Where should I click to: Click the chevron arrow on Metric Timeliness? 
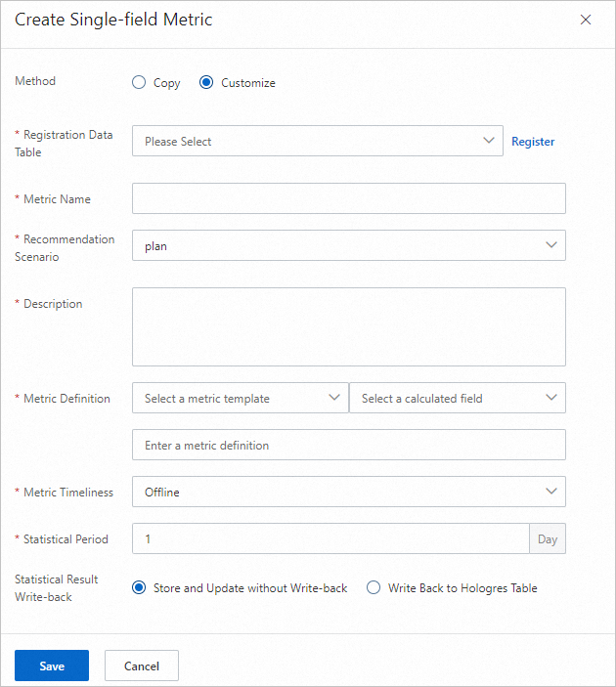551,492
